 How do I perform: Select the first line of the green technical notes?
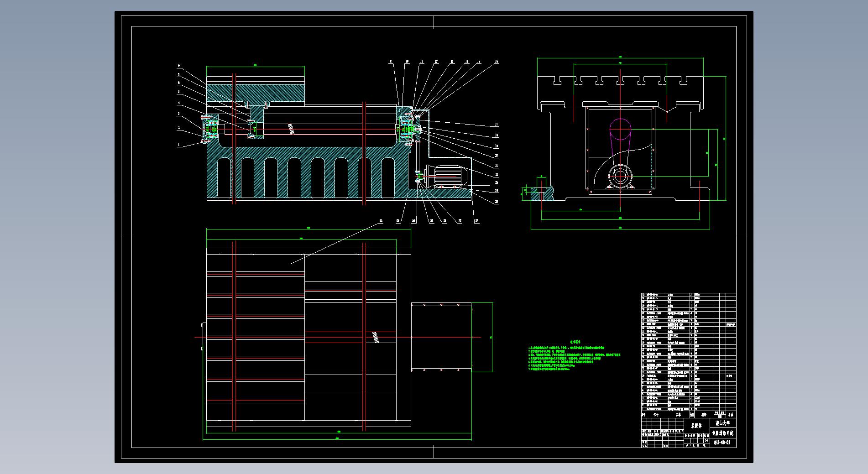click(x=566, y=348)
